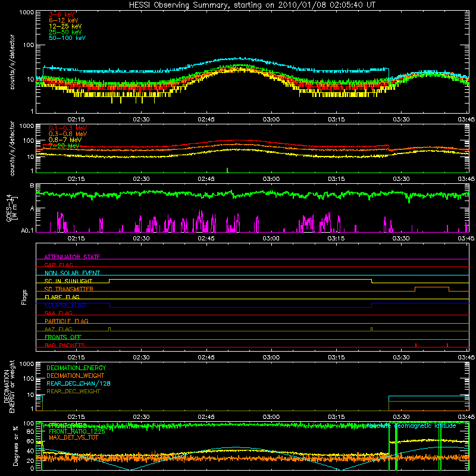Select the 3-6 keV legend label

61,14
